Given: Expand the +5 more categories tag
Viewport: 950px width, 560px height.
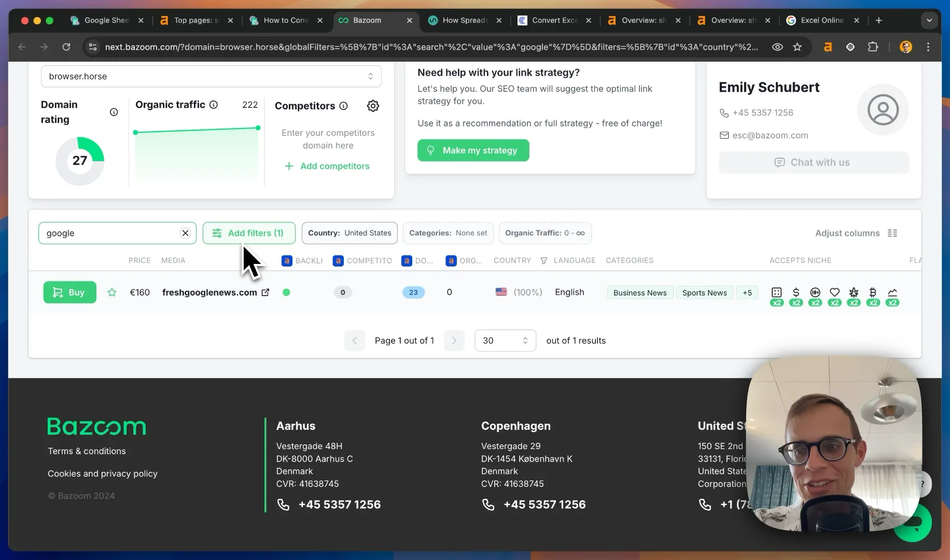Looking at the screenshot, I should (747, 292).
